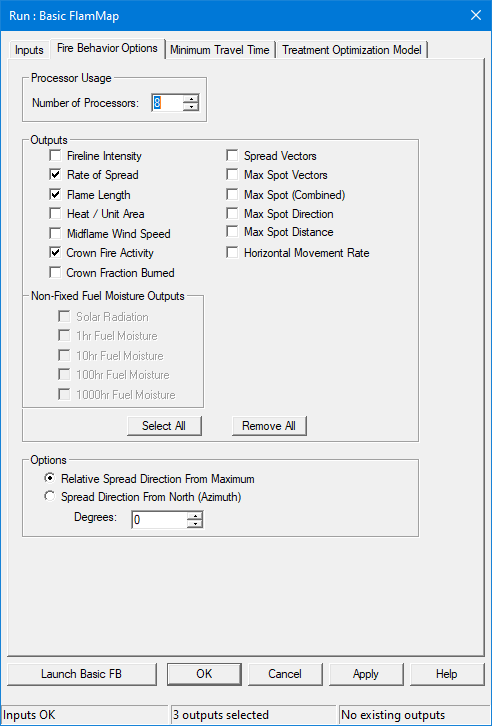
Task: Uncheck the Crown Fire Activity output
Action: [55, 252]
